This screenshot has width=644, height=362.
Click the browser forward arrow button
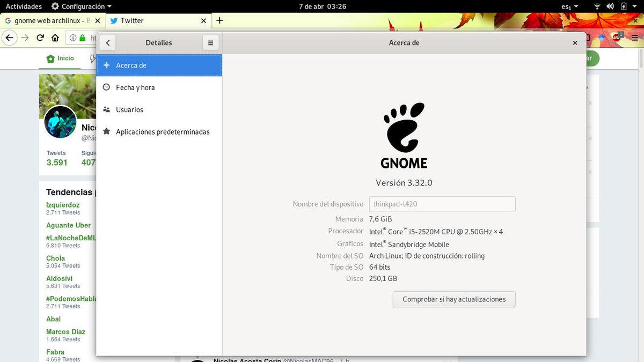pos(25,38)
